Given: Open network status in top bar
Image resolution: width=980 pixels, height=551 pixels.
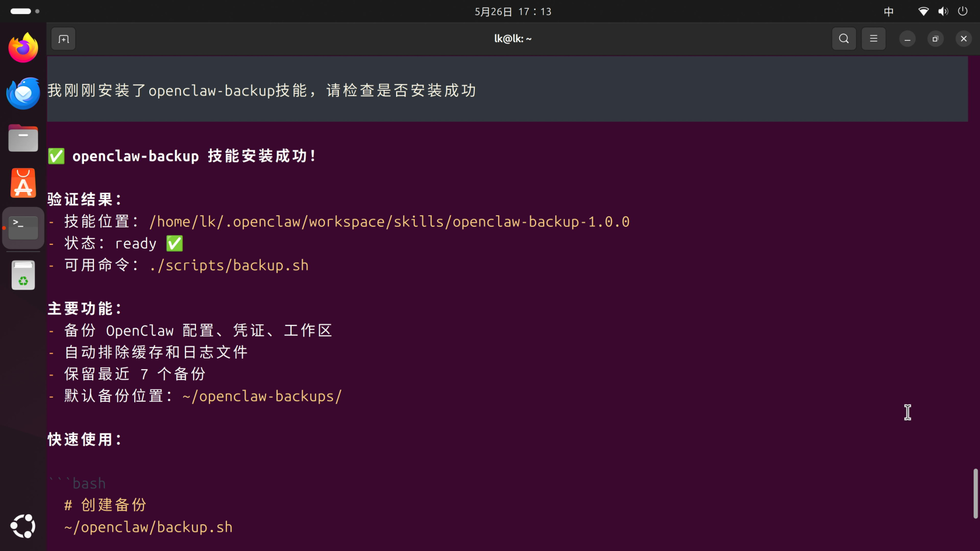Looking at the screenshot, I should point(923,12).
